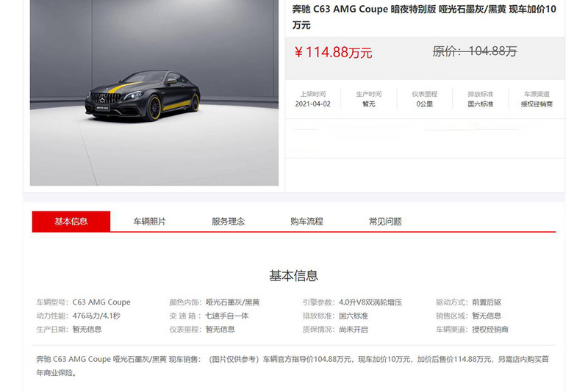Click vehicle model value C63 AMG Coupe
588x392 pixels.
pyautogui.click(x=101, y=302)
